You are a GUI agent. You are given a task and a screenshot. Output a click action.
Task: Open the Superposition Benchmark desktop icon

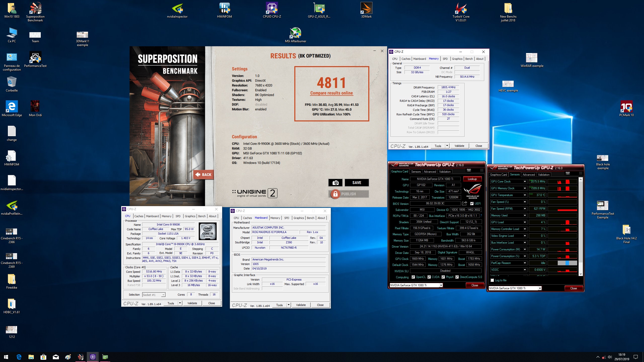(35, 12)
